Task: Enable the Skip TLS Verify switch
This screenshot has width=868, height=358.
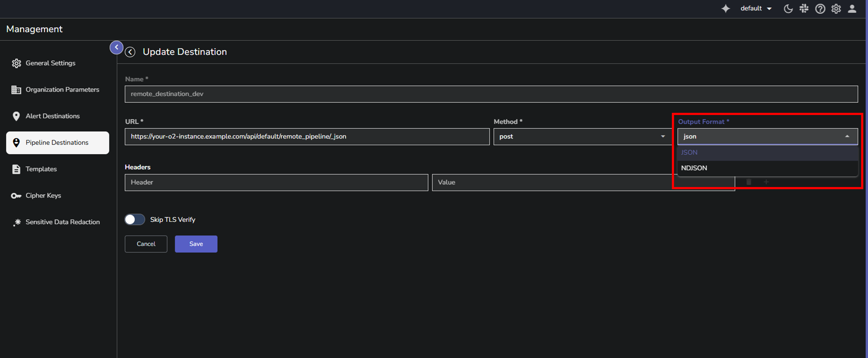Action: pos(135,220)
